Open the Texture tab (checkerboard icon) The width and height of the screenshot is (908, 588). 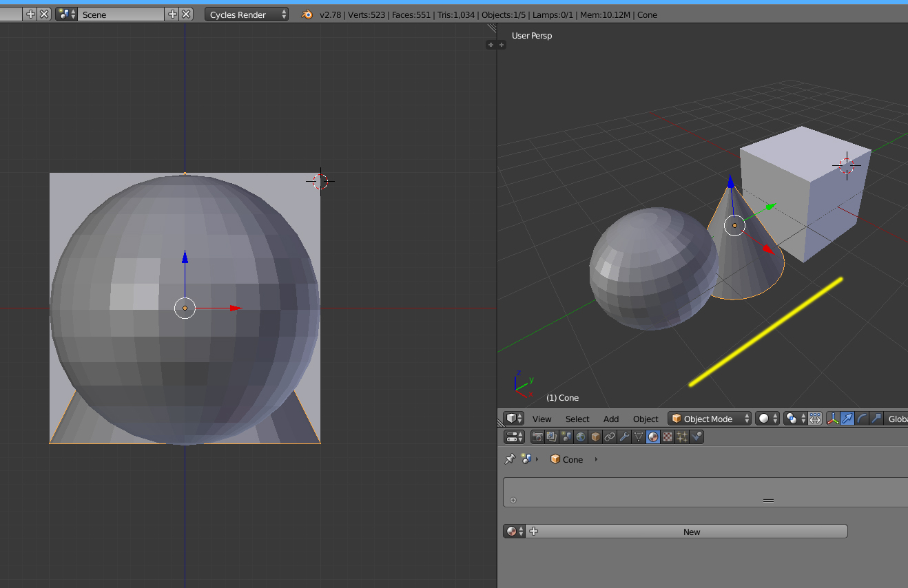pos(668,437)
